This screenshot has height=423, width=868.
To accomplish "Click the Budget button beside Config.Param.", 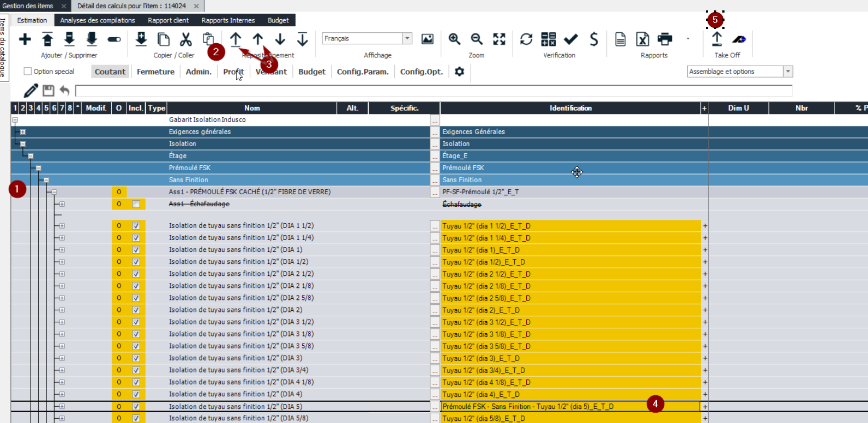I will (312, 72).
